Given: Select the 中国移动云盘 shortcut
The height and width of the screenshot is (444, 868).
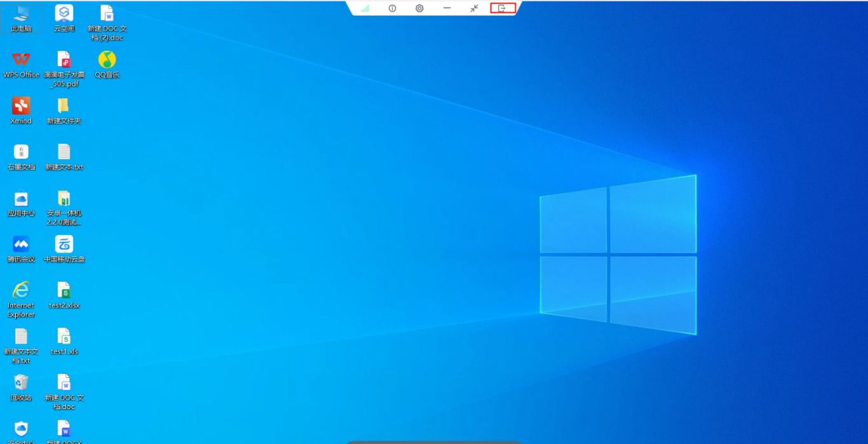Looking at the screenshot, I should [64, 249].
